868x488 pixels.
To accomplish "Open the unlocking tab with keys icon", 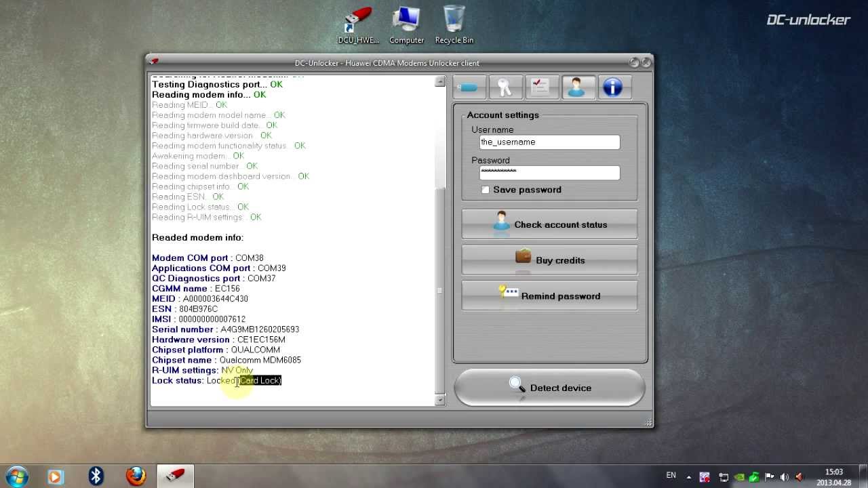I will point(505,87).
